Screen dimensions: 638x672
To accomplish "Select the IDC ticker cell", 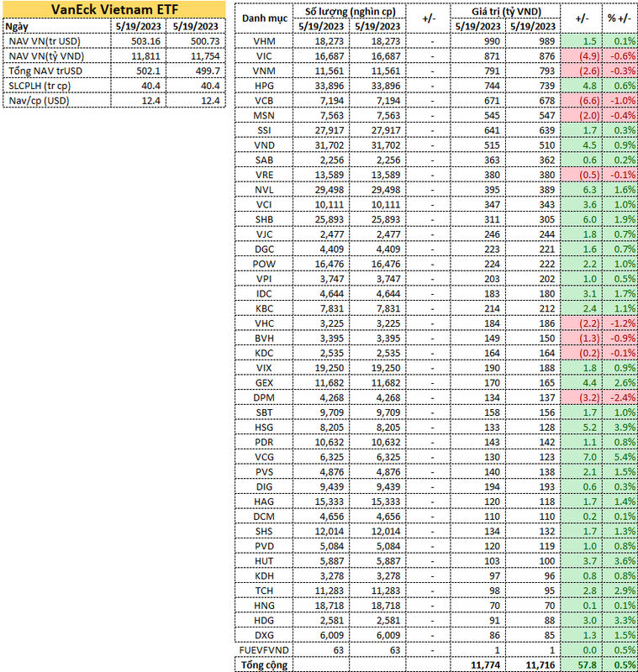I will tap(264, 294).
